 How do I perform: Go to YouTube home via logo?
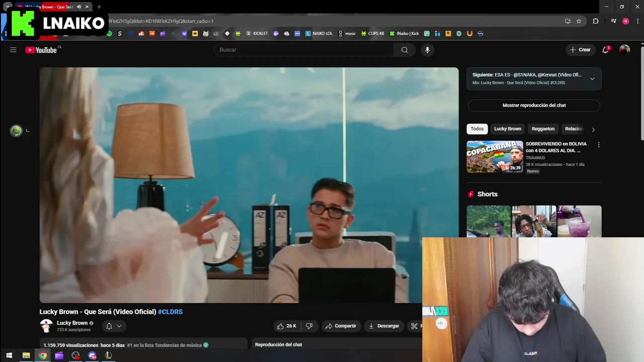[x=41, y=50]
